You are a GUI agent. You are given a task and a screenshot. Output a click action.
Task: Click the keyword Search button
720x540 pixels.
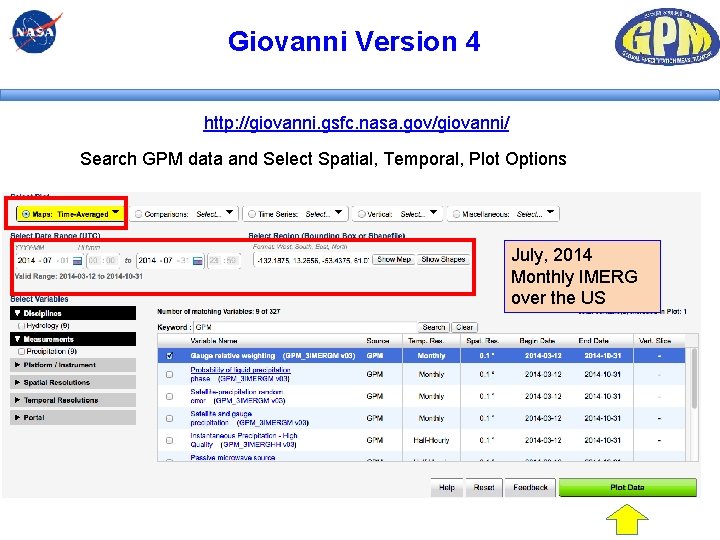pos(433,327)
